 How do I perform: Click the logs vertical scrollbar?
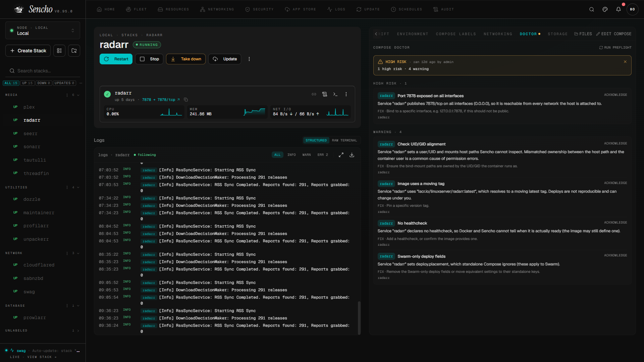pos(359,318)
